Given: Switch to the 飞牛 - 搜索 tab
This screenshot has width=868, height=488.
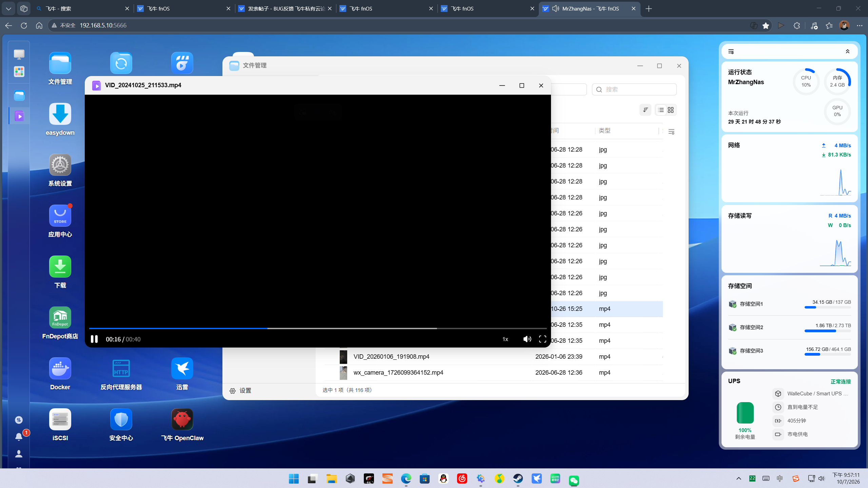Looking at the screenshot, I should (83, 8).
